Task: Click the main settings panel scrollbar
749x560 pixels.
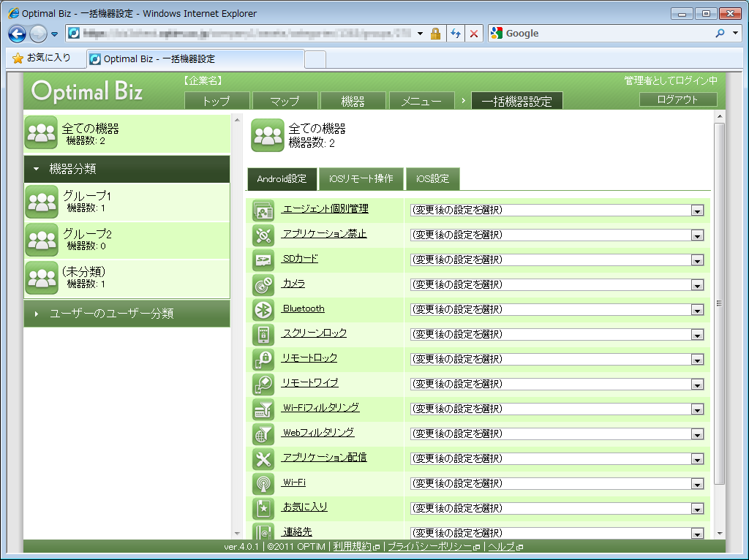Action: point(720,303)
